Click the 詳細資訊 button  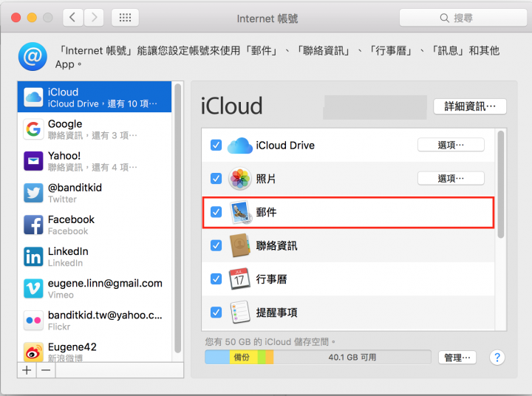[470, 106]
